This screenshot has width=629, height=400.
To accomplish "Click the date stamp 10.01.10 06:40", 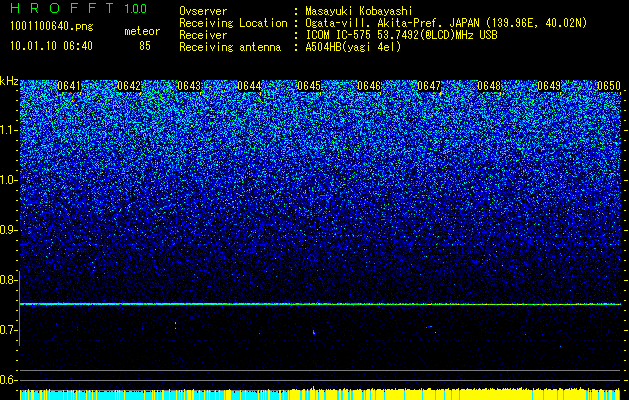I will (51, 46).
